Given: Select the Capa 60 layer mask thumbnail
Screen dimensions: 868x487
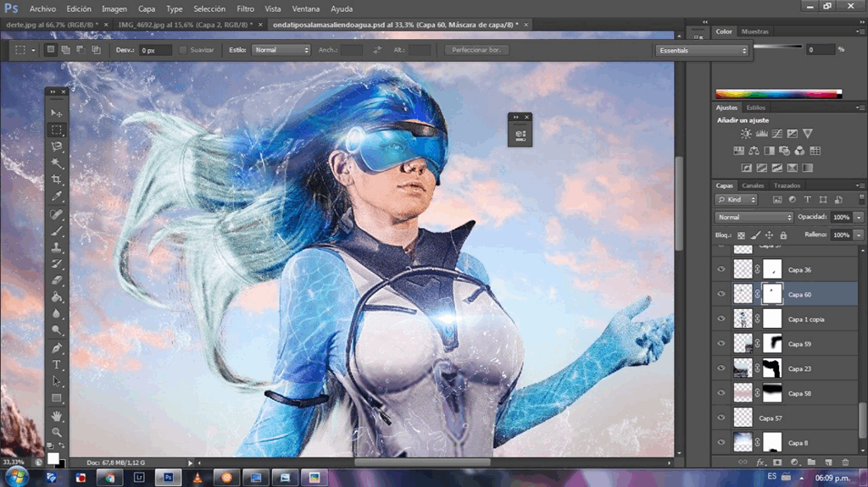Looking at the screenshot, I should 772,294.
